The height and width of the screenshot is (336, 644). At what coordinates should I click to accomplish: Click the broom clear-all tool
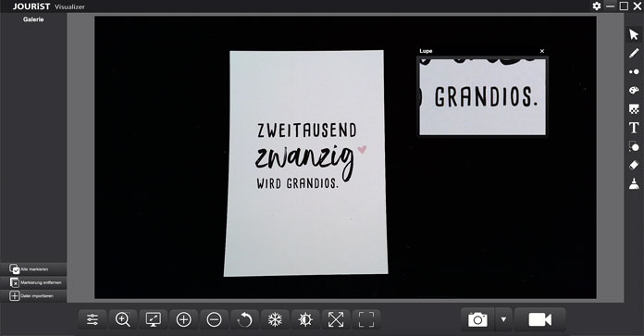(634, 183)
